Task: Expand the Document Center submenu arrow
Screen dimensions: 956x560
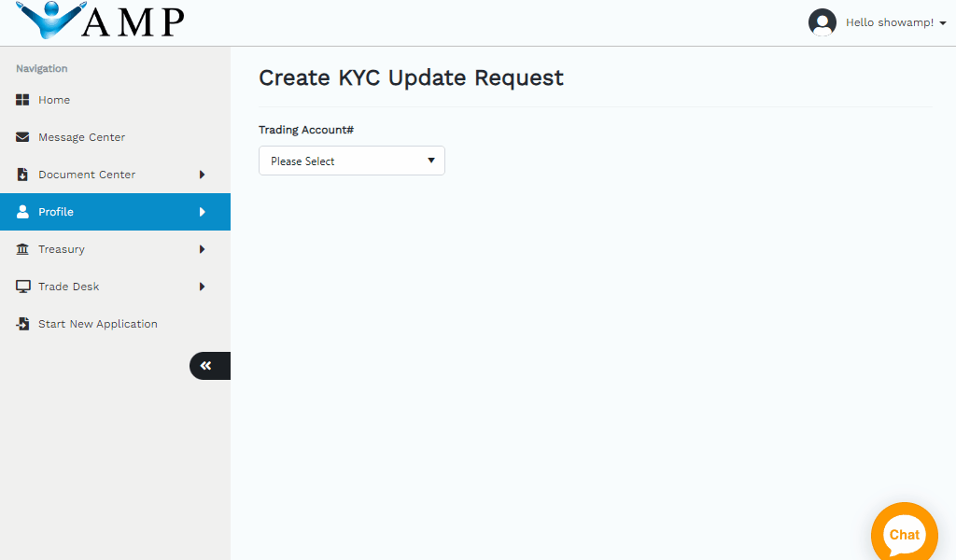Action: coord(202,175)
